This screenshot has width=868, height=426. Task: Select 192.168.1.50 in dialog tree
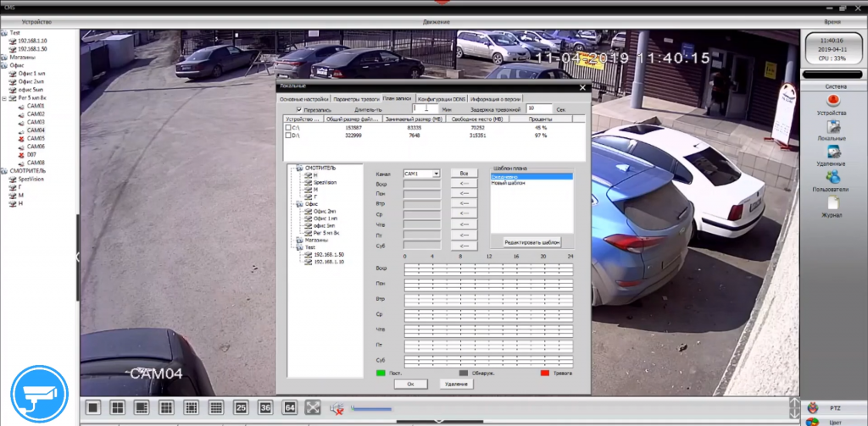[x=329, y=254]
